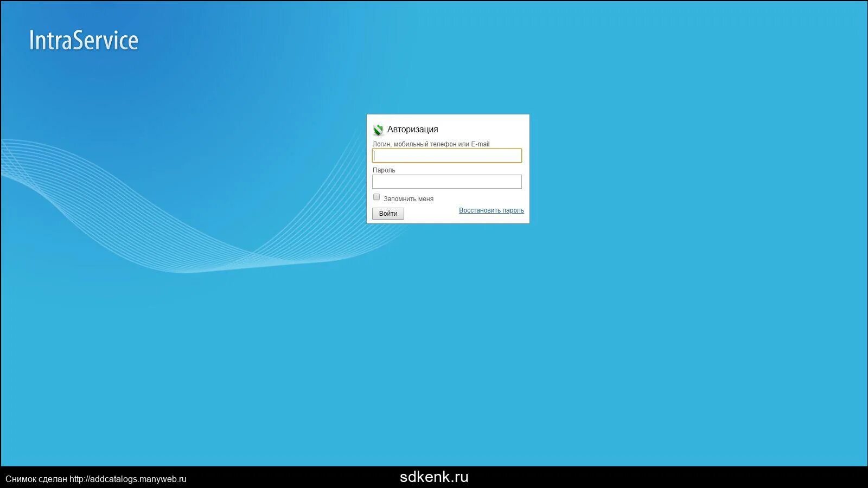Click the Пароль label text
The height and width of the screenshot is (488, 868).
point(384,170)
